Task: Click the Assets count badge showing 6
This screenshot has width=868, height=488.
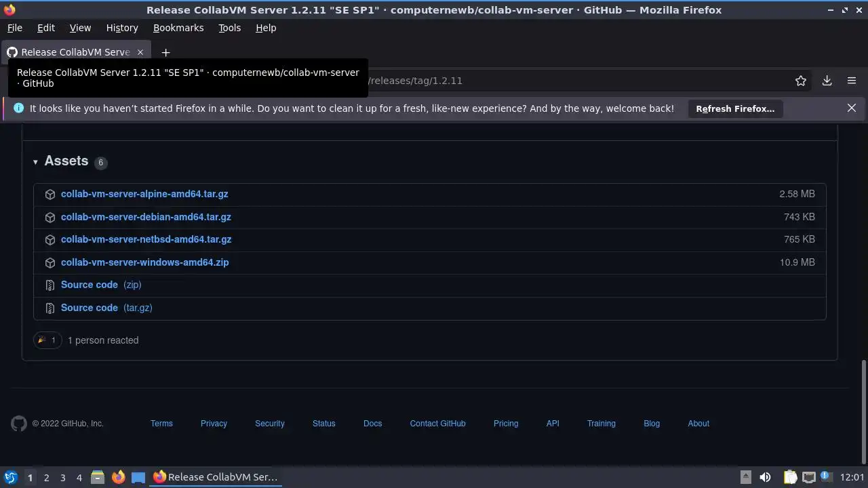Action: click(101, 163)
